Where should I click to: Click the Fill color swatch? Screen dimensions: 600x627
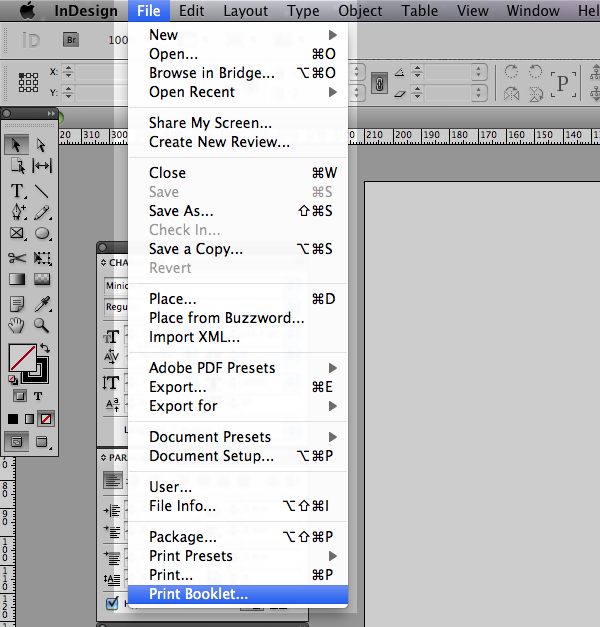click(x=22, y=357)
